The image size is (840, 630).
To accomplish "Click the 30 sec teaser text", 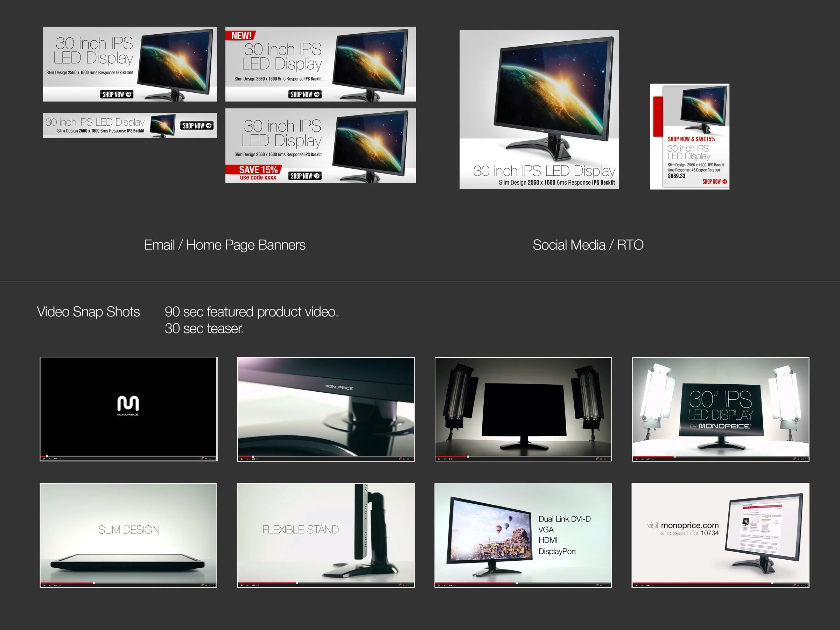I will 204,329.
